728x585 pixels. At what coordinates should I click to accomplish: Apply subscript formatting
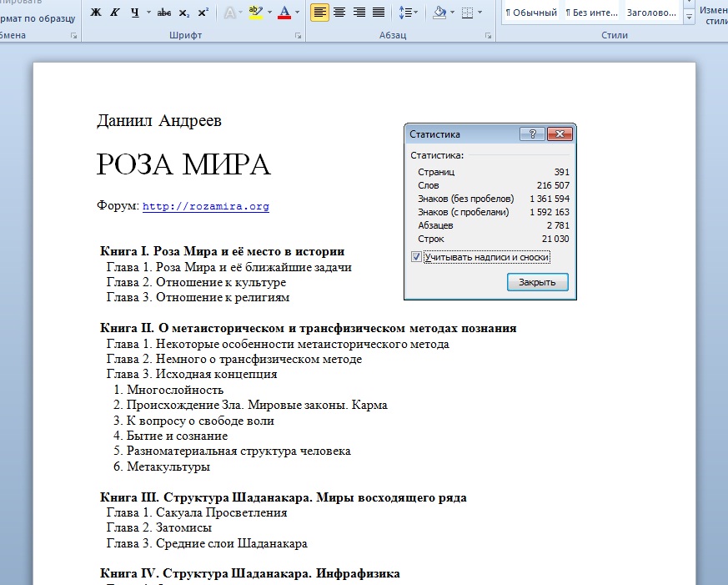[183, 13]
